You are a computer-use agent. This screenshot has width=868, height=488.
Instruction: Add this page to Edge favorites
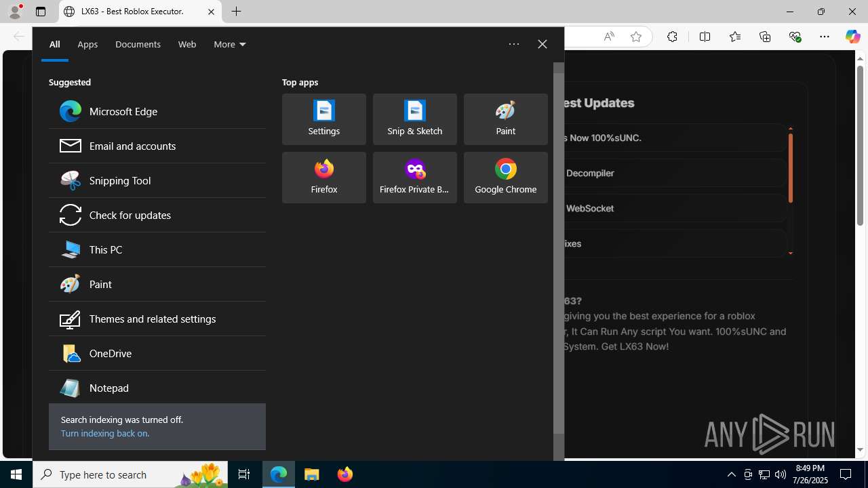(636, 37)
